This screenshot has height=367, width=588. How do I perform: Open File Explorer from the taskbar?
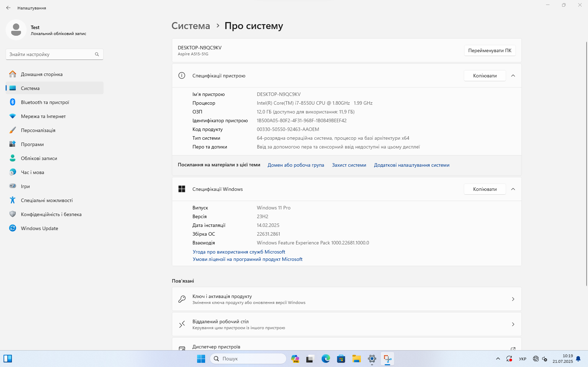(356, 359)
